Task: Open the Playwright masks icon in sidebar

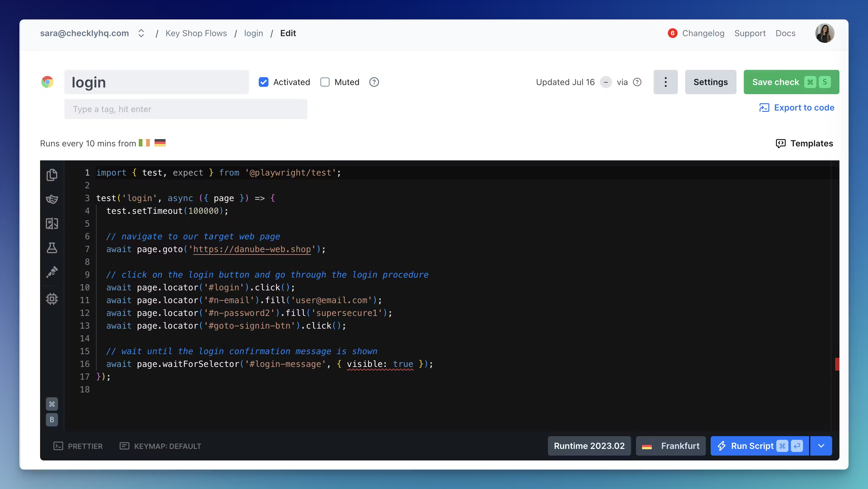Action: pos(52,199)
